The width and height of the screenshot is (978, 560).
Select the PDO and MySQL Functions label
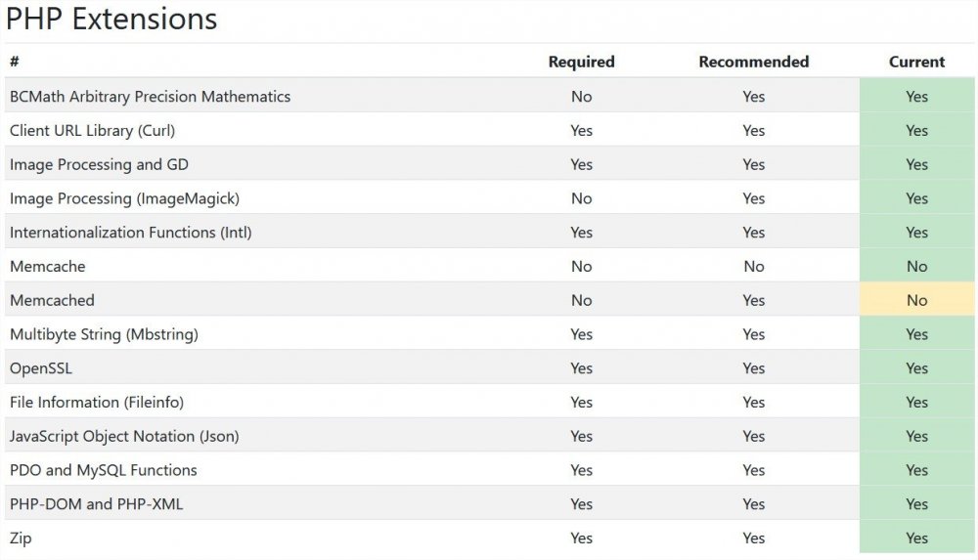coord(104,470)
